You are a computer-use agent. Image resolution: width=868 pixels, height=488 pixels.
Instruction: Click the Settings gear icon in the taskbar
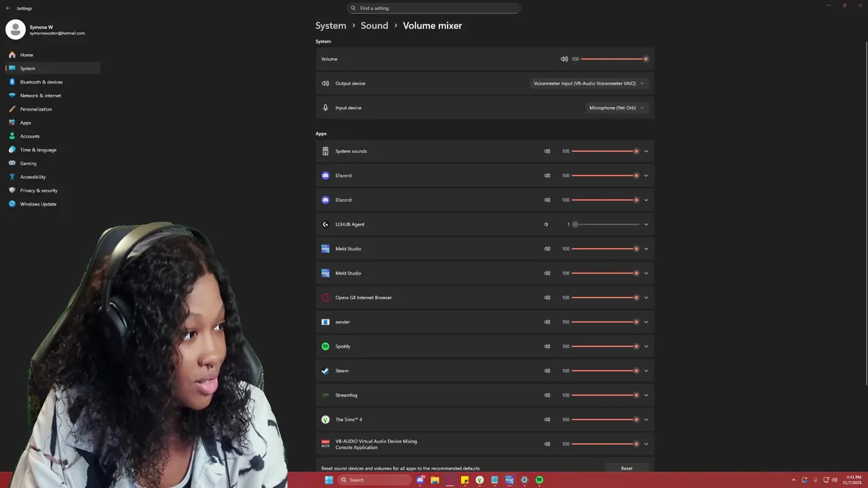(524, 480)
